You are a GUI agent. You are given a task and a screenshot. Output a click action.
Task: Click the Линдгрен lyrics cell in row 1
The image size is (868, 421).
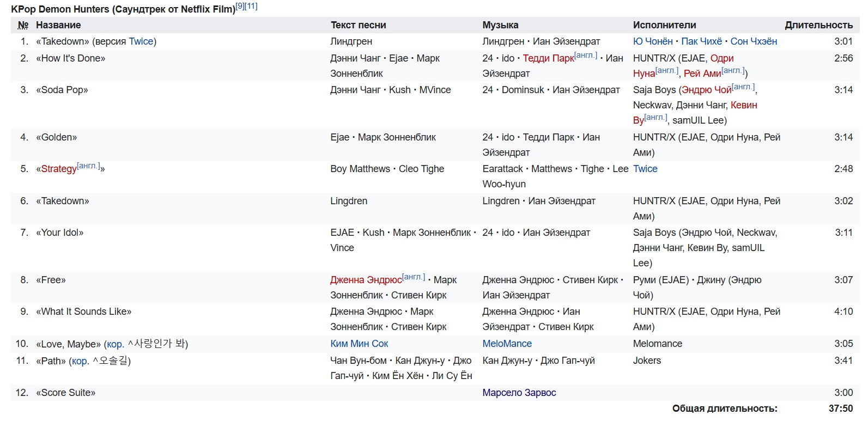coord(351,41)
